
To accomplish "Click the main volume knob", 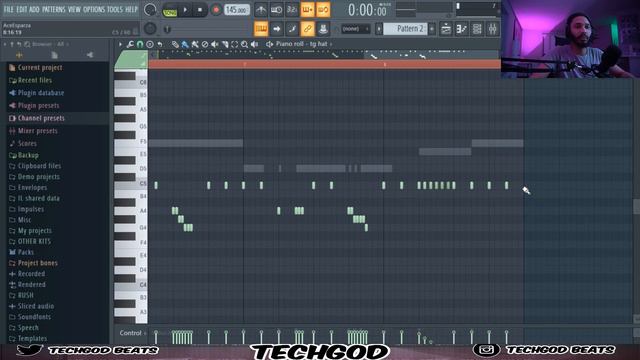I will [150, 9].
